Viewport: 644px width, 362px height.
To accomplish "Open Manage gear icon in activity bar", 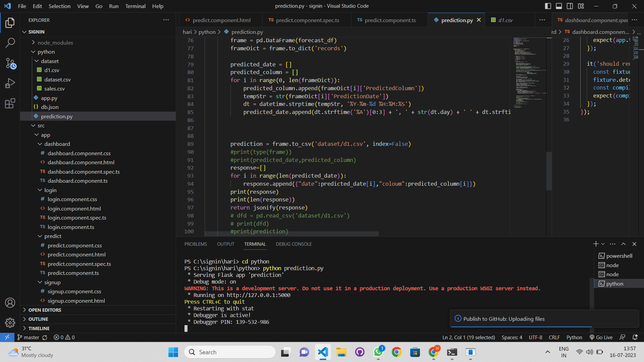I will click(x=10, y=323).
